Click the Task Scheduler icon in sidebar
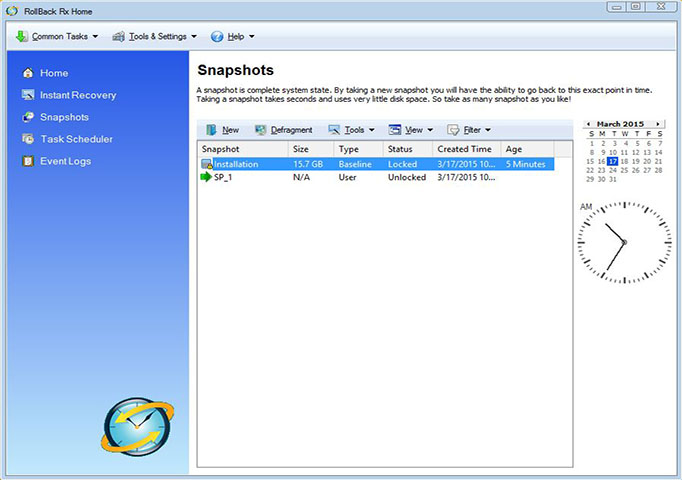Image resolution: width=682 pixels, height=480 pixels. (x=28, y=139)
